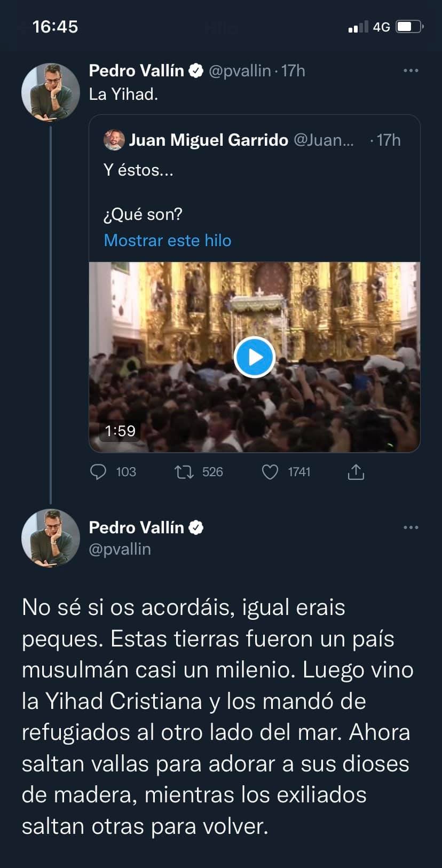
Task: Tap the reply speech bubble icon
Action: [x=99, y=472]
